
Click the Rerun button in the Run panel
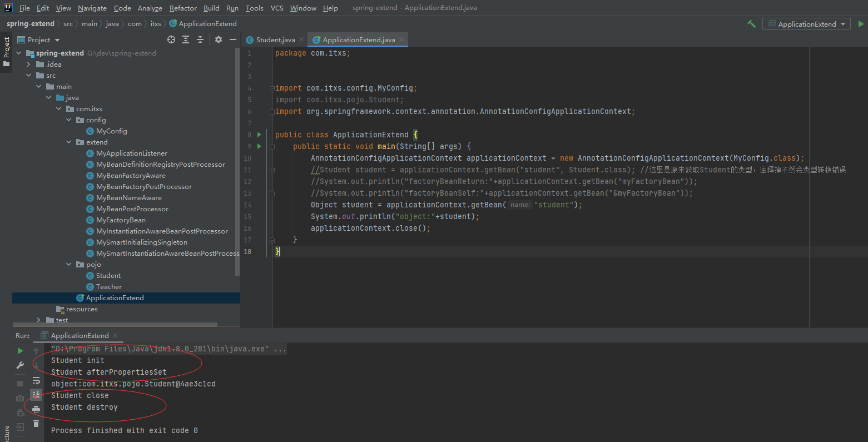[x=20, y=351]
